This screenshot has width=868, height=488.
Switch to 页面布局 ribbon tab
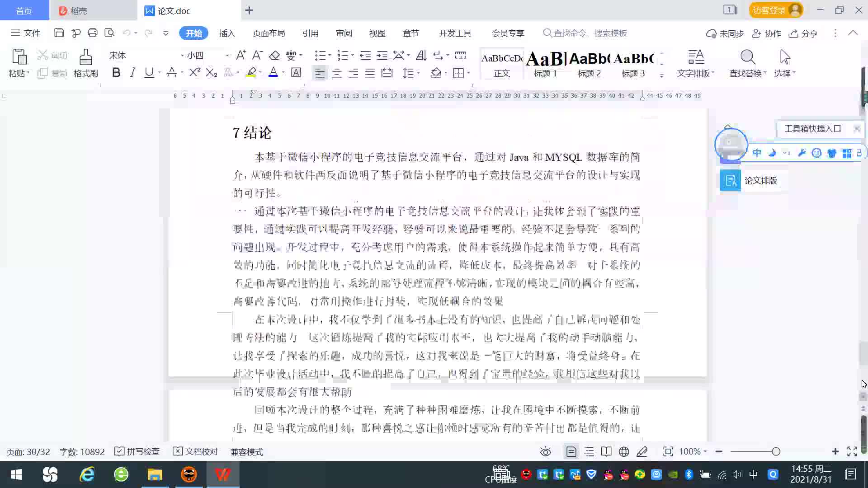[x=269, y=33]
